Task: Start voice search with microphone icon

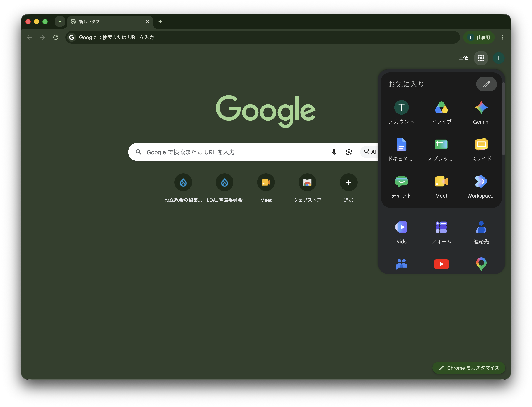Action: click(334, 152)
